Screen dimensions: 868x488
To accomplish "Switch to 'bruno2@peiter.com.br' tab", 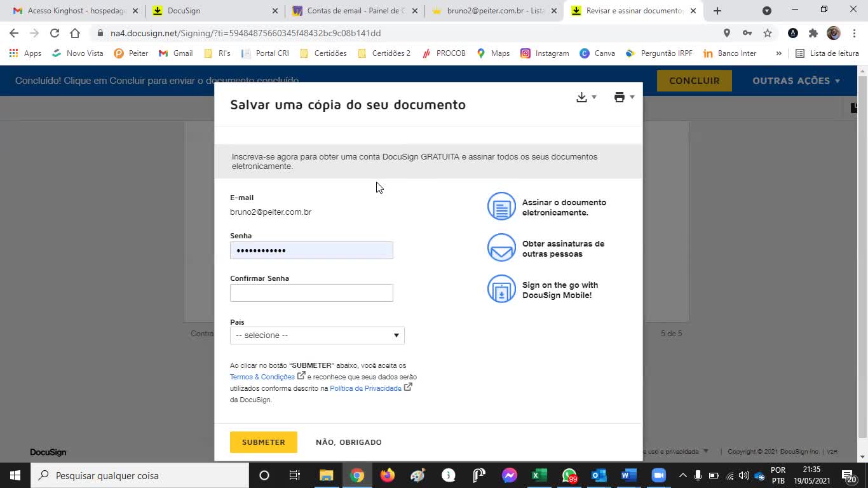I will pos(494,11).
